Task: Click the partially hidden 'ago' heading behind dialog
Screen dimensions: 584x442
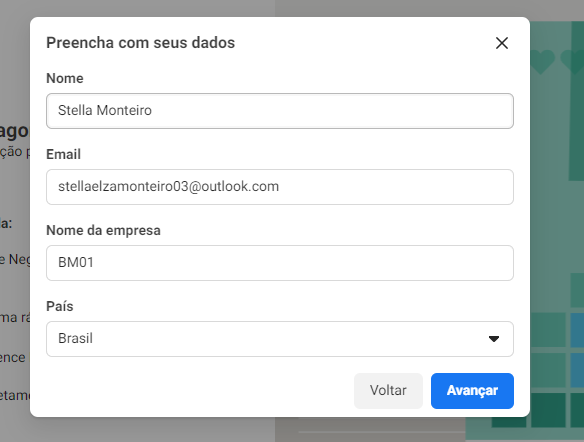Action: tap(14, 131)
